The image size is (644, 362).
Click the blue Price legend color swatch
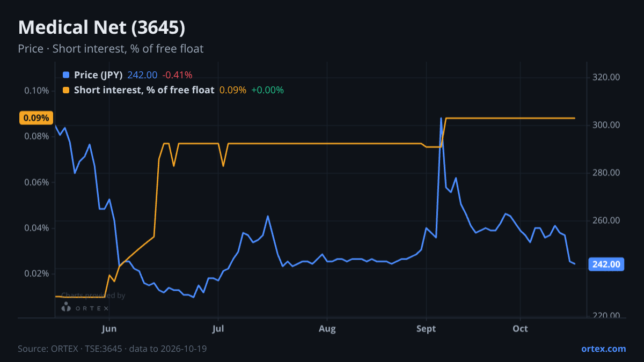[66, 75]
